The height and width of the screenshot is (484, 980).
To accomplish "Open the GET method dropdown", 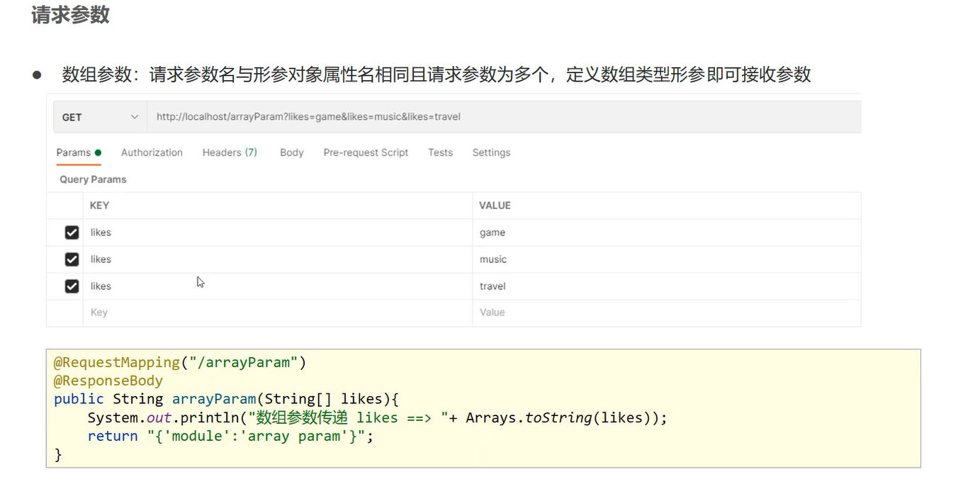I will pyautogui.click(x=100, y=117).
